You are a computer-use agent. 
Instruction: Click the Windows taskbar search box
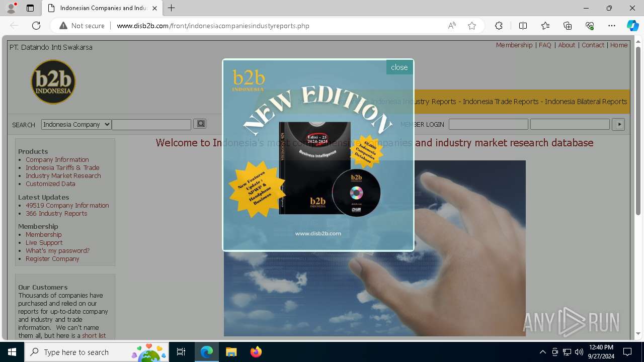tap(97, 352)
